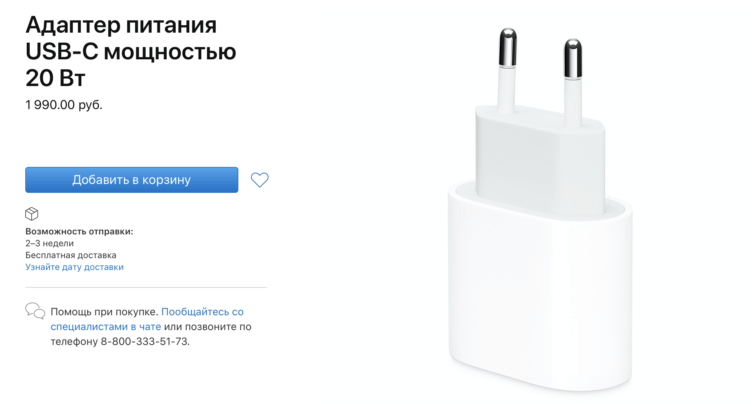Viewport: 750px width, 408px height.
Task: Click the upper plug section of the adapter
Action: (540, 158)
